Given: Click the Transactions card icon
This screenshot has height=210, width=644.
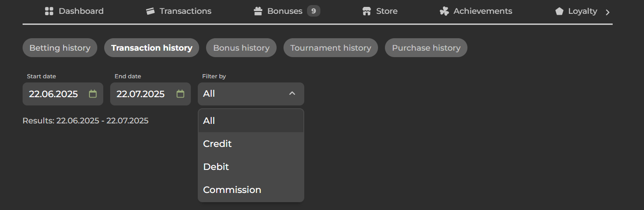Looking at the screenshot, I should [150, 11].
